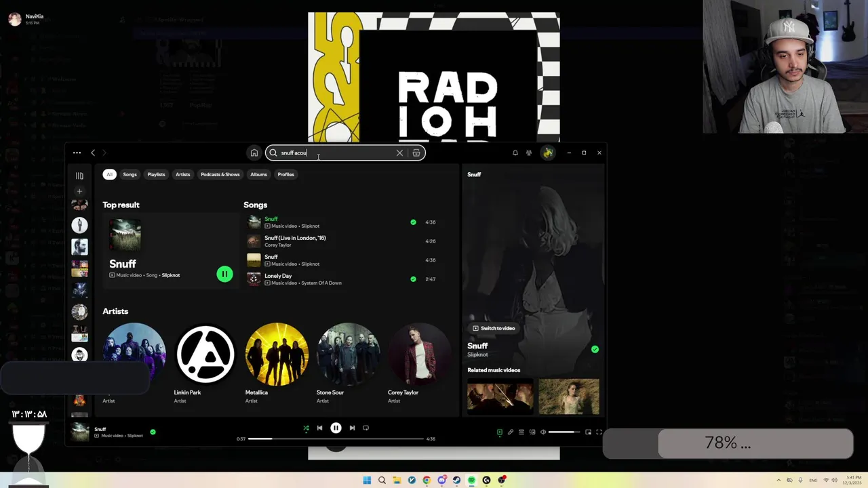Image resolution: width=868 pixels, height=488 pixels.
Task: Open Stone Sour artist card
Action: (348, 364)
